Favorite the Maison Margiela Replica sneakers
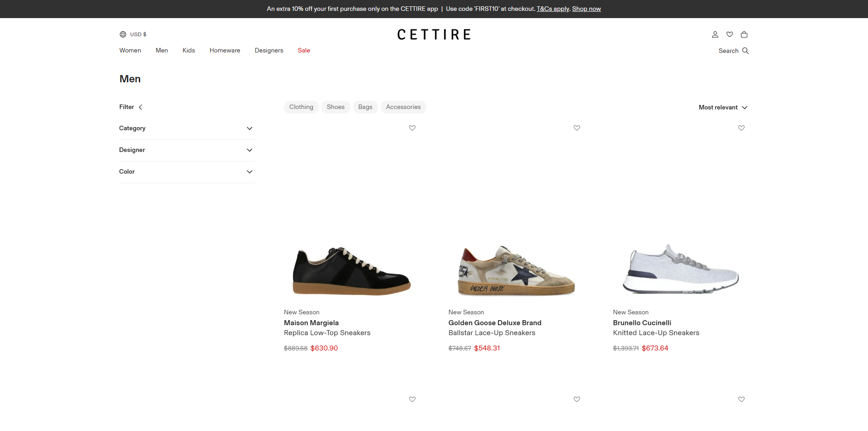 (412, 128)
